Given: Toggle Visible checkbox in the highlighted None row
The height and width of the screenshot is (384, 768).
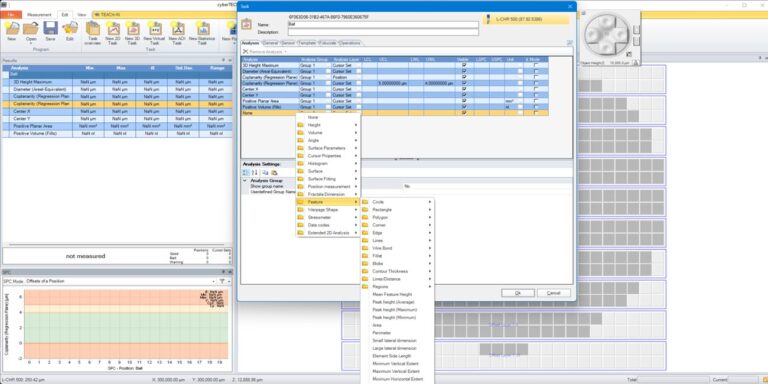Looking at the screenshot, I should pyautogui.click(x=464, y=113).
